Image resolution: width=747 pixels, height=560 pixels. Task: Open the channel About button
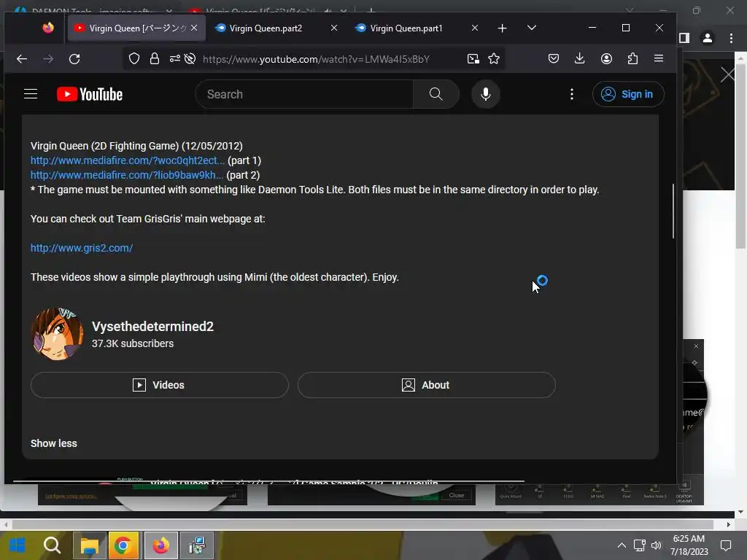point(426,385)
